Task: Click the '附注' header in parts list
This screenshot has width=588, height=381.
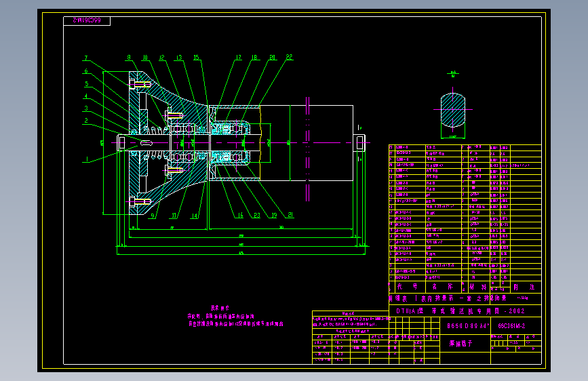Action: [x=524, y=287]
